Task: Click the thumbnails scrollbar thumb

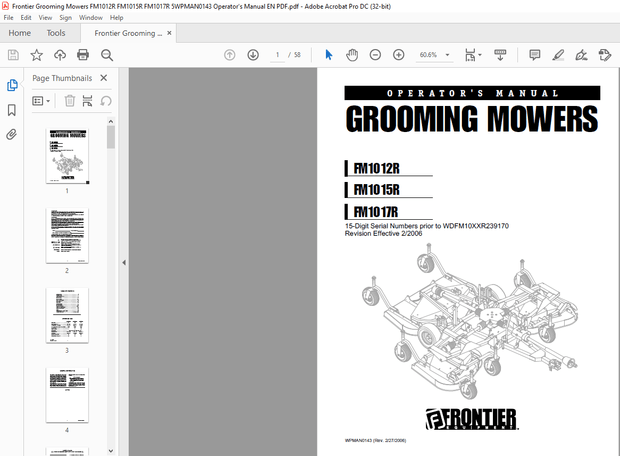Action: 111,137
